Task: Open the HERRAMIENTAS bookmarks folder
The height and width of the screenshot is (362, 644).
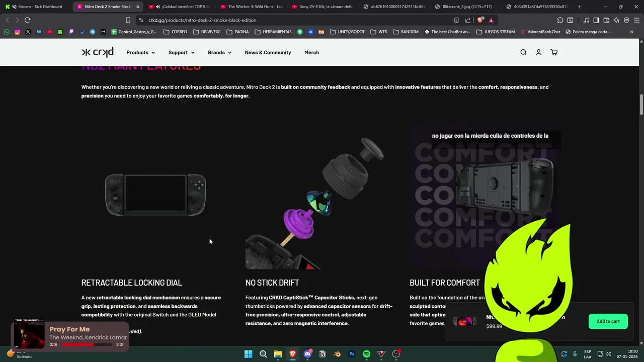Action: click(273, 32)
